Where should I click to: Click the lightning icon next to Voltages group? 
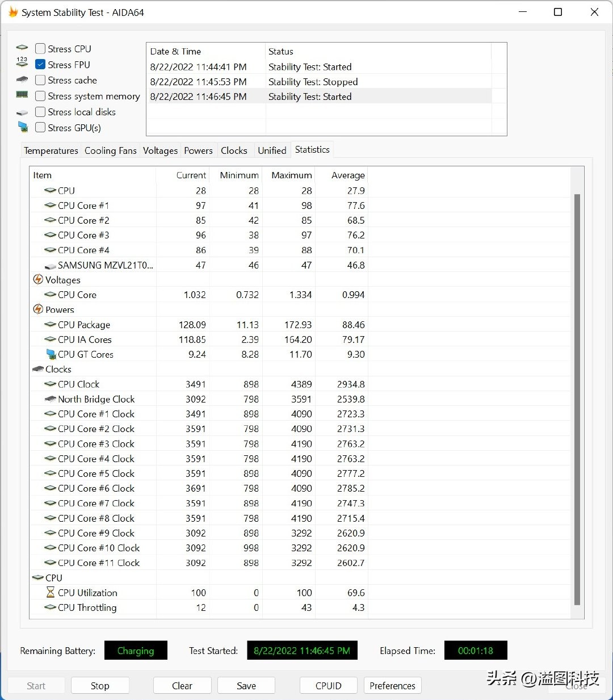(x=38, y=279)
